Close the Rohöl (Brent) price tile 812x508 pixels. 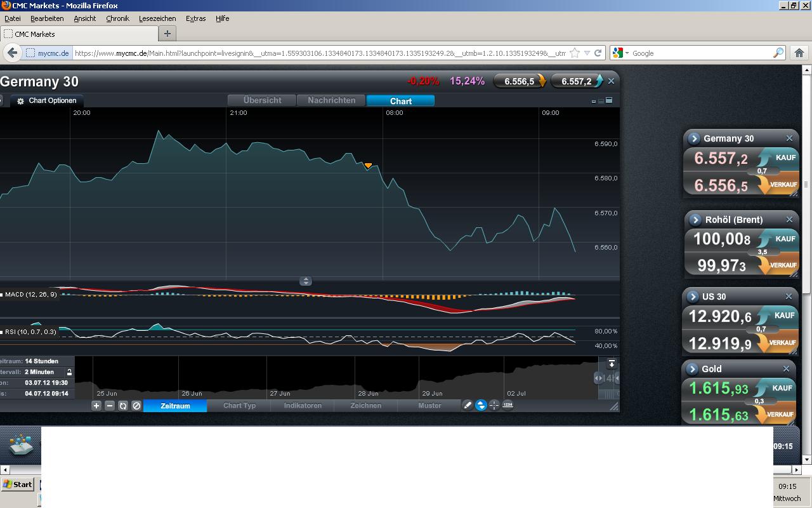tap(789, 220)
